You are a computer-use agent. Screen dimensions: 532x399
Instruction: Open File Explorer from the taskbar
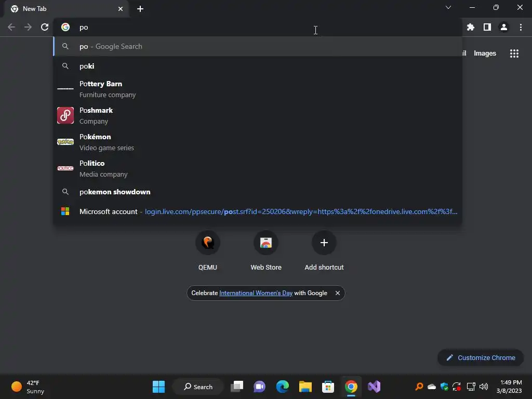(x=305, y=387)
